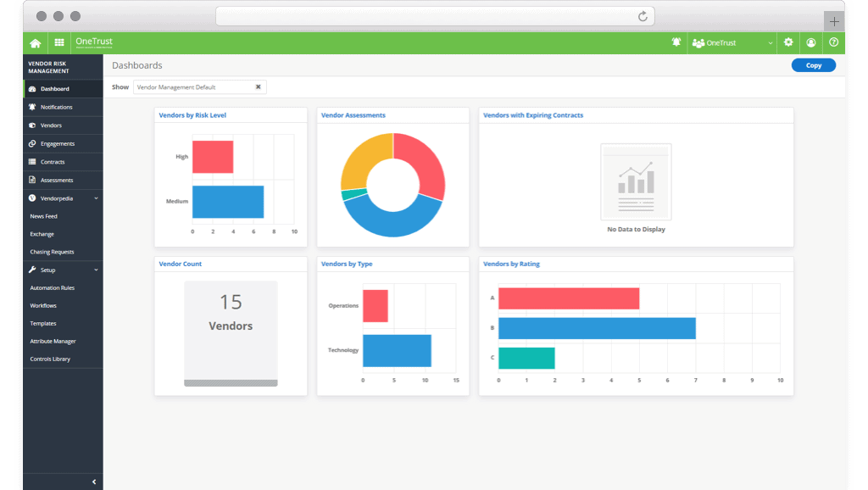Click the help question mark icon
The height and width of the screenshot is (490, 868).
click(x=834, y=42)
